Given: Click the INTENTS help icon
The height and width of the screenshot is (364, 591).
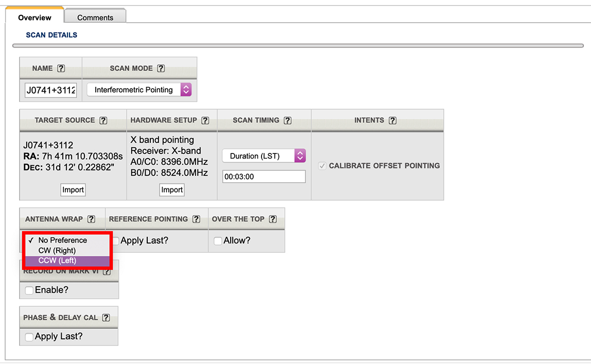Looking at the screenshot, I should point(393,120).
